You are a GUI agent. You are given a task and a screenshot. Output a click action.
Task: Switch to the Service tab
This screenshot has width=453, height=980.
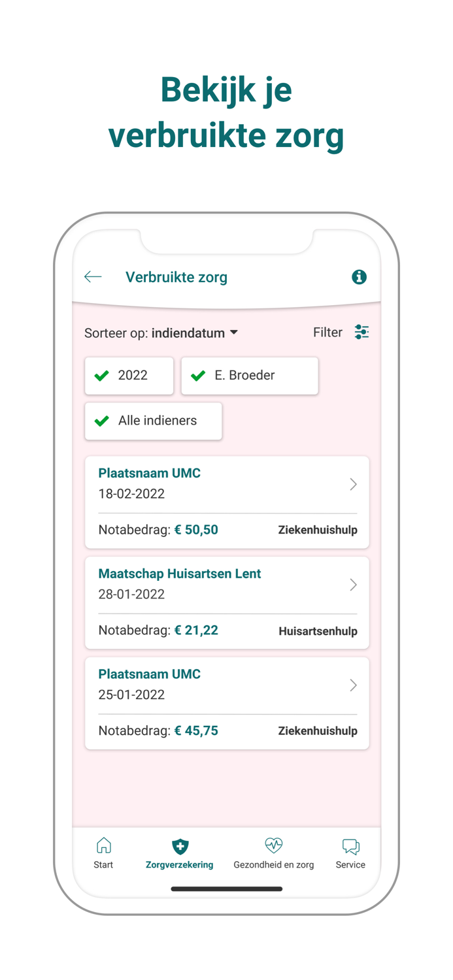350,853
